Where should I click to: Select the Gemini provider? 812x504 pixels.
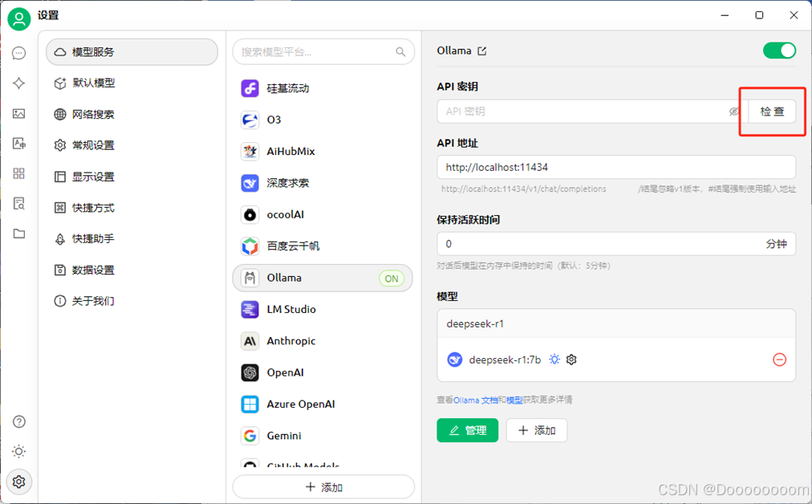coord(323,436)
